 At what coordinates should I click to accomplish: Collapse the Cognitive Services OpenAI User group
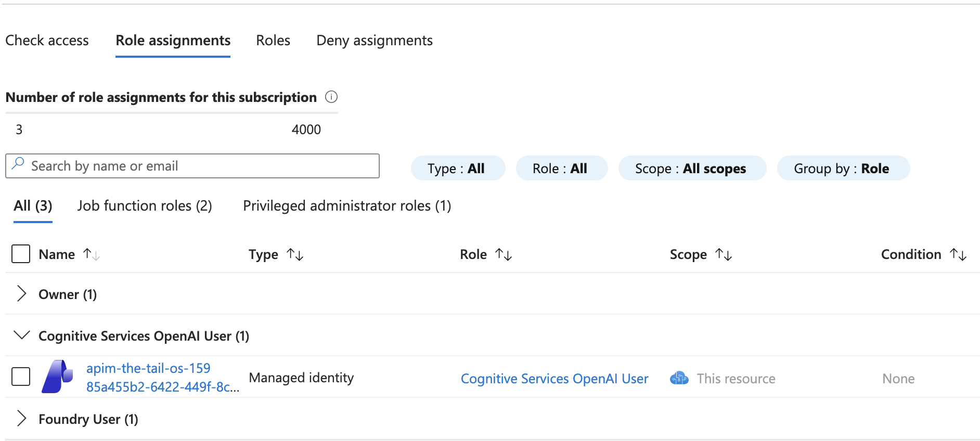coord(21,335)
